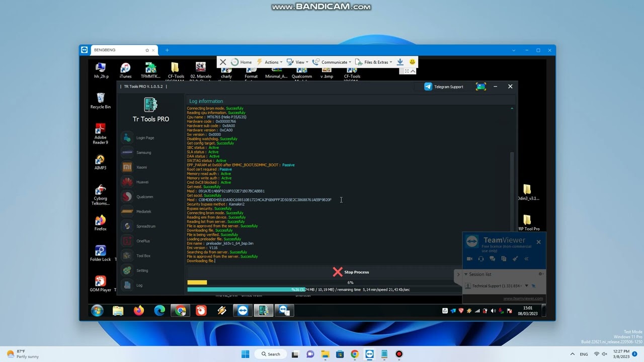The height and width of the screenshot is (362, 644).
Task: Open iTunes desktop shortcut
Action: (125, 70)
